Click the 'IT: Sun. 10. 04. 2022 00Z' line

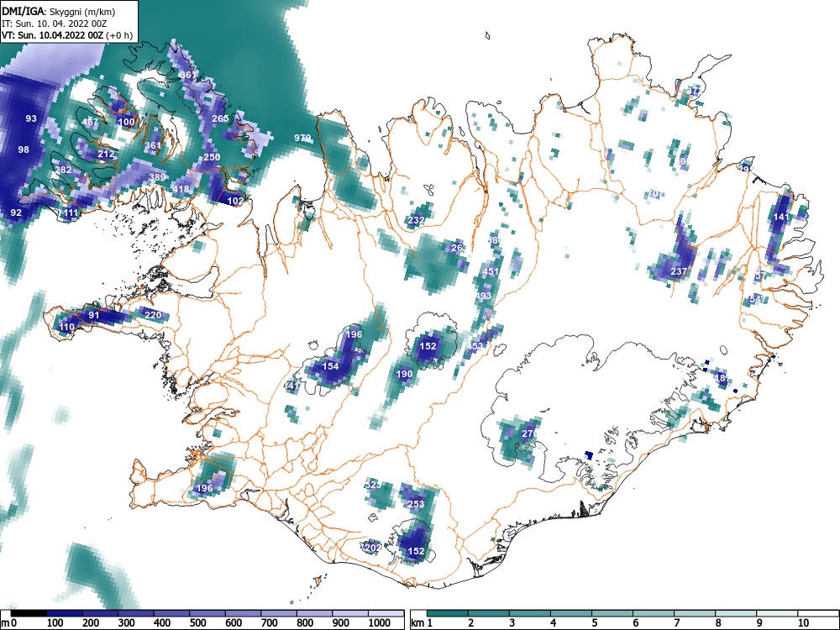(x=54, y=24)
